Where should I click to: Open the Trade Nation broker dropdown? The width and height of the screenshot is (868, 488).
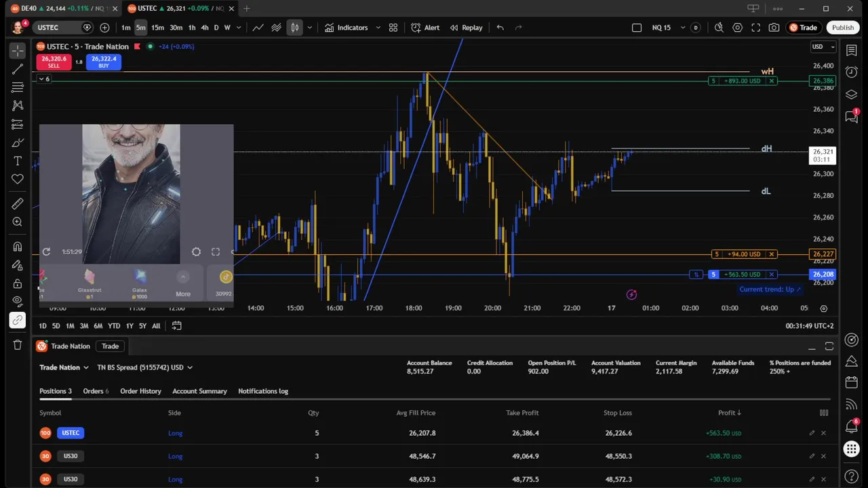[64, 367]
